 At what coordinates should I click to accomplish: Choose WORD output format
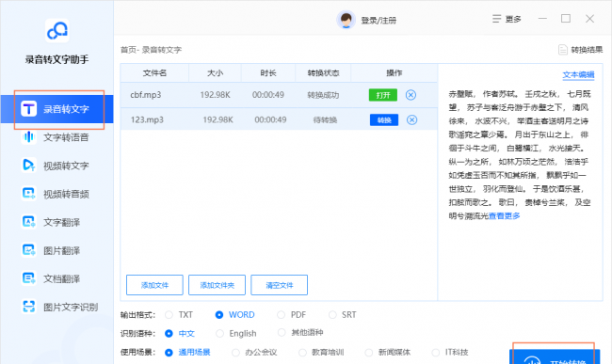click(x=219, y=314)
